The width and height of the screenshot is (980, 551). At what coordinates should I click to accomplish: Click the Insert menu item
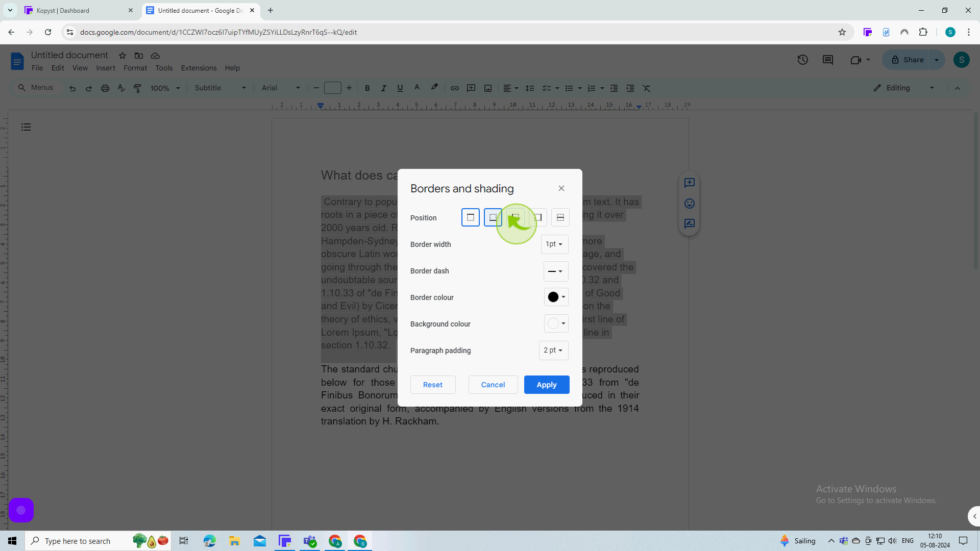(106, 68)
